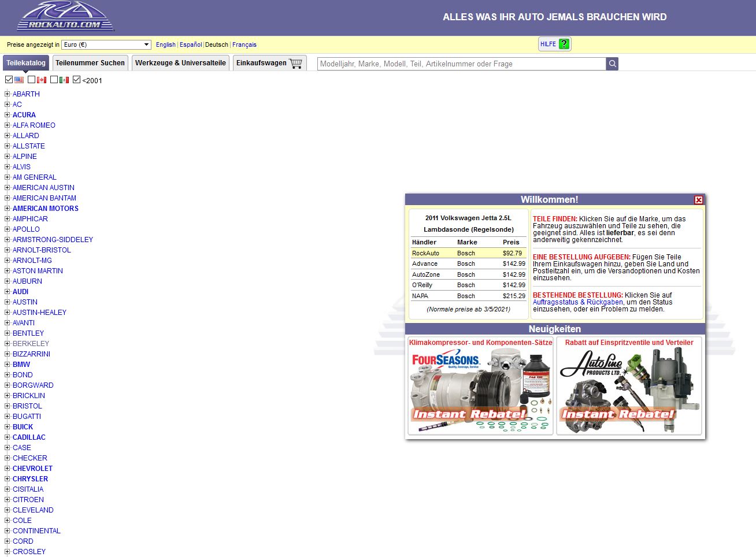The width and height of the screenshot is (756, 557).
Task: Click into the parts search field
Action: click(462, 64)
